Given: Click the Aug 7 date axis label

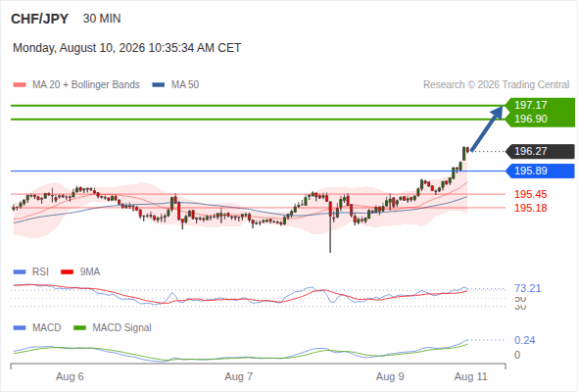Looking at the screenshot, I should click(238, 376).
